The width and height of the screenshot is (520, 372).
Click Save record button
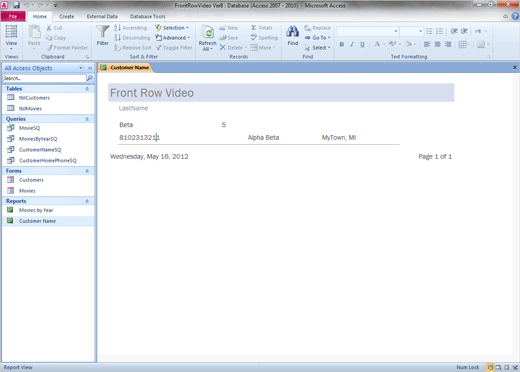[229, 38]
